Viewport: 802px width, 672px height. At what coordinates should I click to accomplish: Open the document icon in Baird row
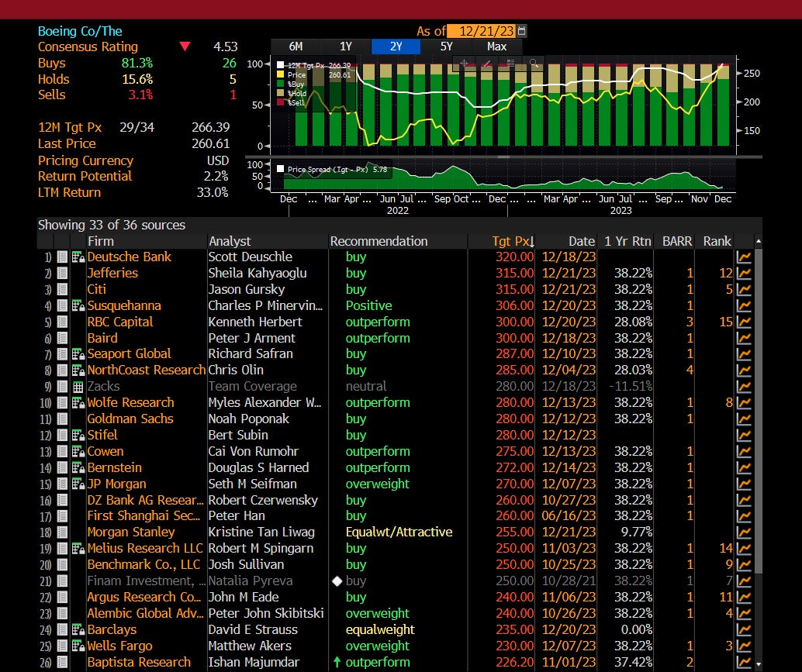pos(62,338)
